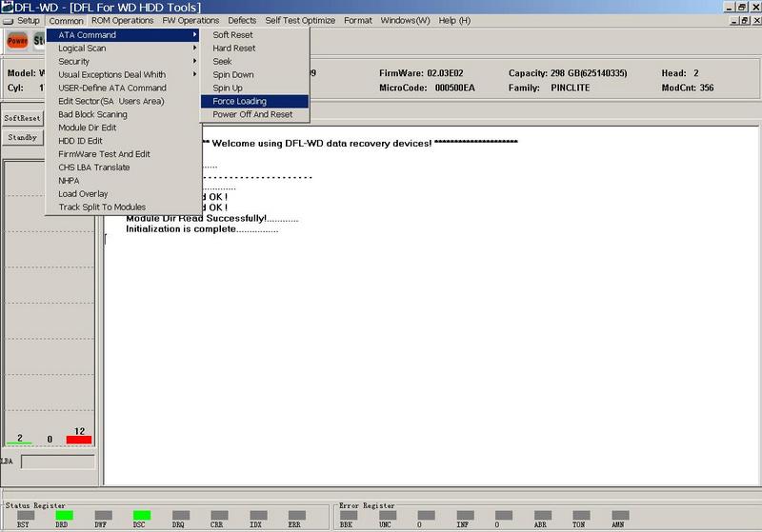Image resolution: width=762 pixels, height=532 pixels.
Task: Choose Hard Reset from ATA submenu
Action: [x=254, y=48]
